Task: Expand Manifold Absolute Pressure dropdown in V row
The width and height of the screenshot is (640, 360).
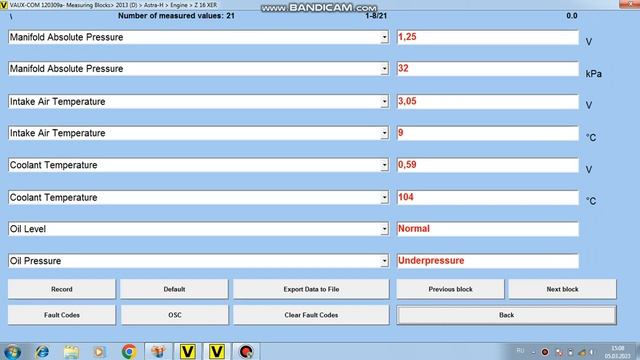Action: (x=384, y=38)
